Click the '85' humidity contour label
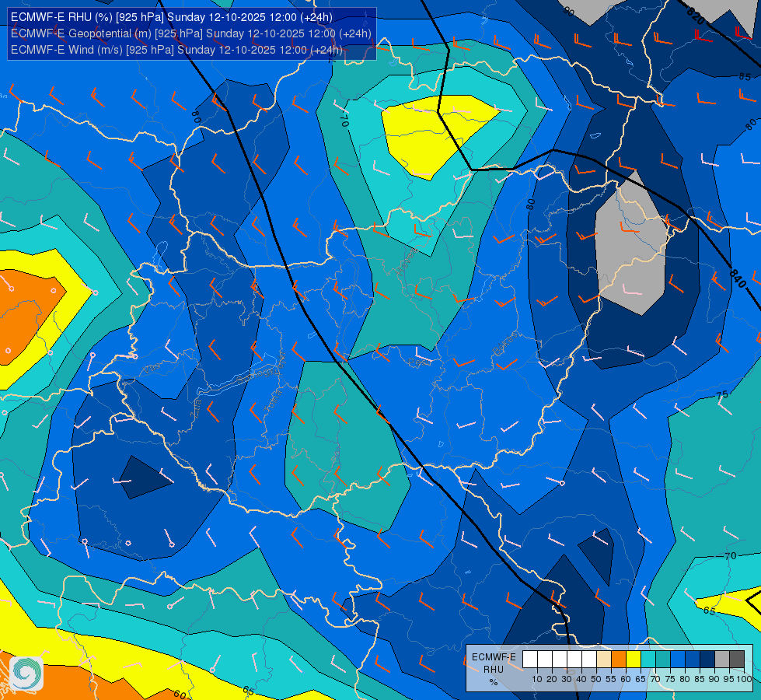Viewport: 761px width, 700px height. point(745,76)
